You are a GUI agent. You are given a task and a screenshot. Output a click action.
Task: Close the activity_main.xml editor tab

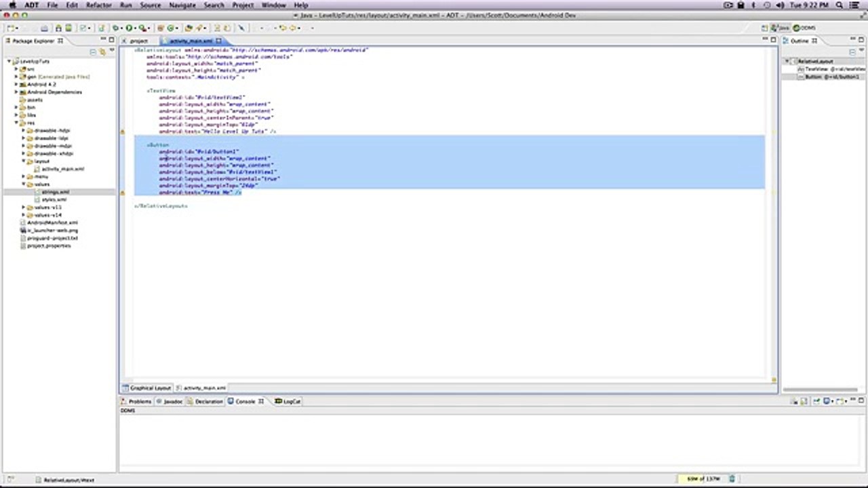(219, 41)
